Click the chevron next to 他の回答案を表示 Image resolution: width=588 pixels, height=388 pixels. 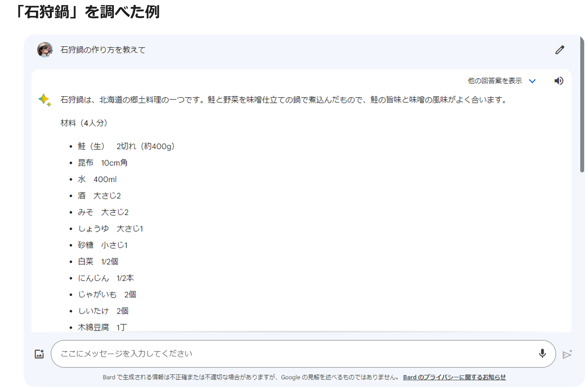click(534, 81)
